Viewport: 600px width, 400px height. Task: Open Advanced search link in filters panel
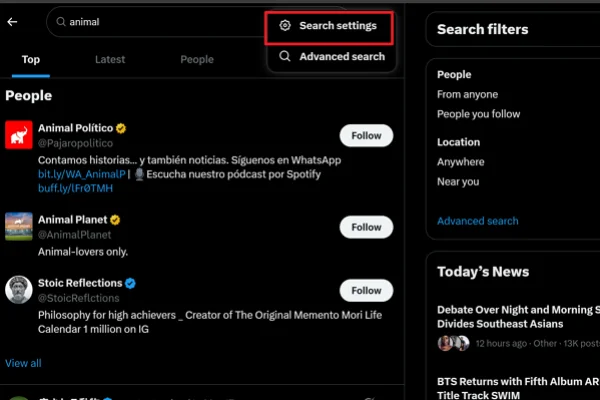click(x=478, y=221)
